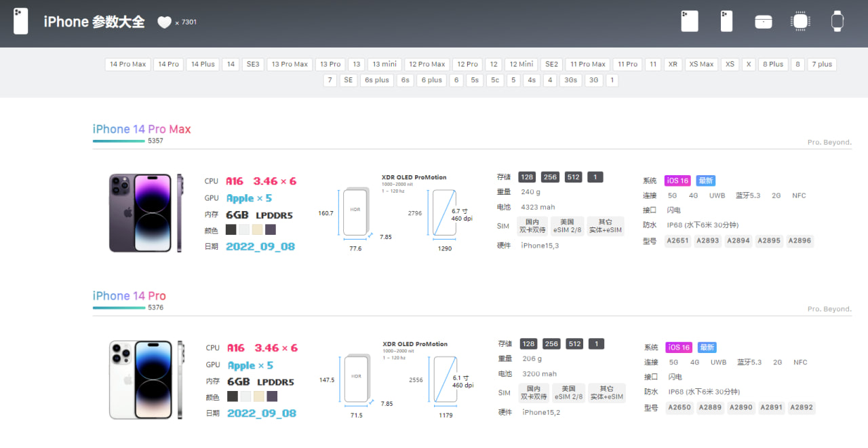Jump to the 5c model tag
868x448 pixels.
(x=495, y=80)
